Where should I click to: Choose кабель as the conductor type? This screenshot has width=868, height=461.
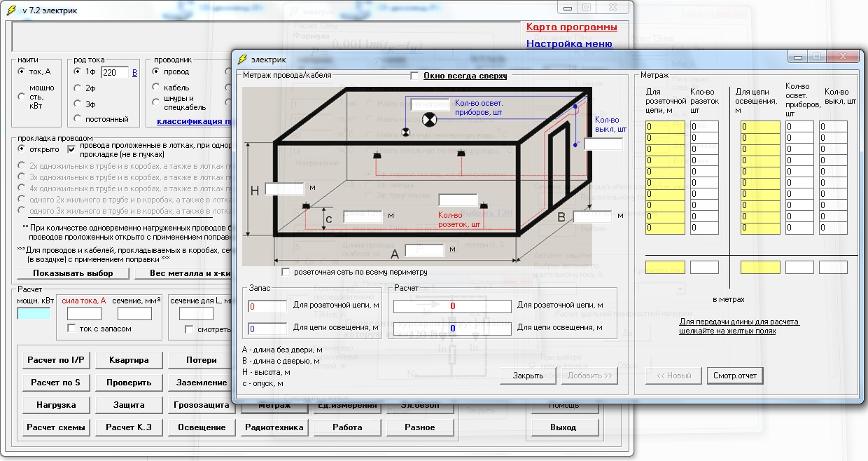[156, 88]
